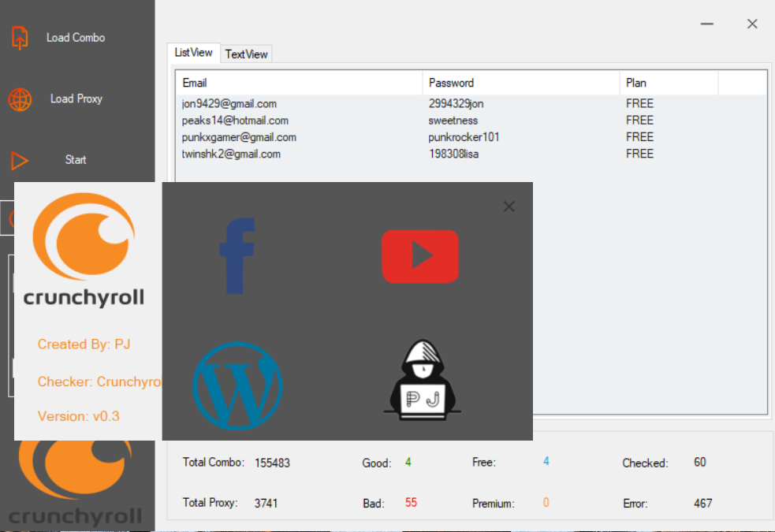Click the orange Start play icon
This screenshot has height=532, width=775.
pos(19,161)
